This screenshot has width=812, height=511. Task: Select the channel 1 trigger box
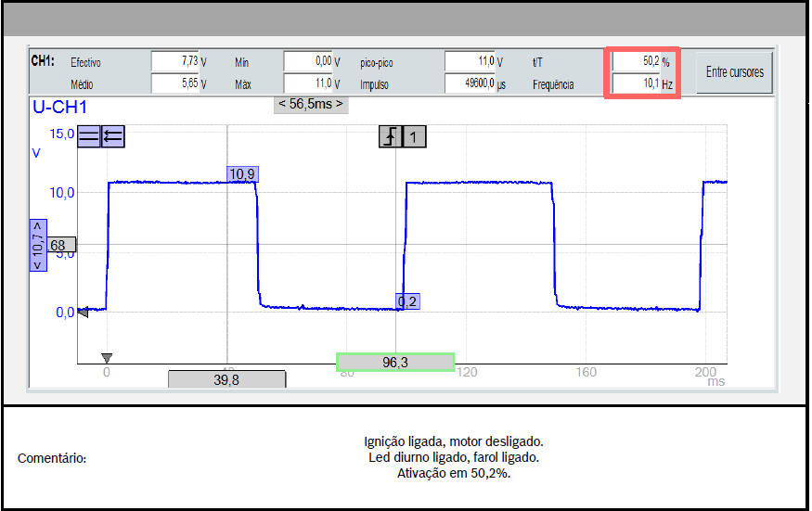point(415,137)
